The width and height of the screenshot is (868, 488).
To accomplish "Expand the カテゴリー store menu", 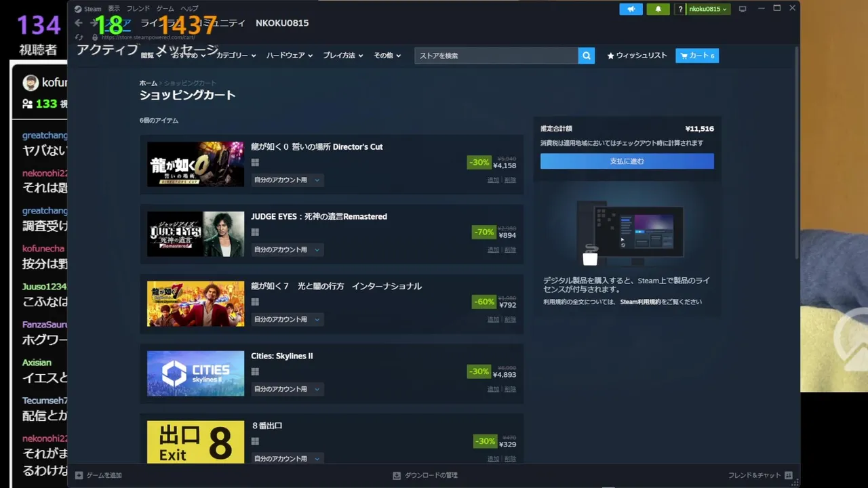I will point(236,56).
